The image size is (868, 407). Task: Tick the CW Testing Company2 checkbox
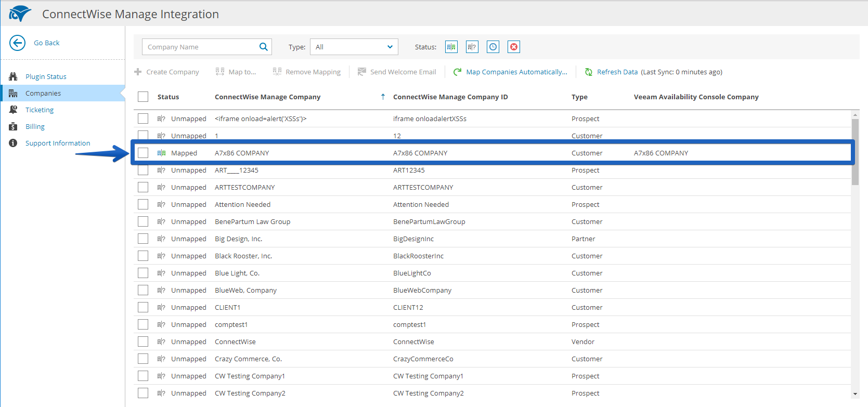[143, 393]
